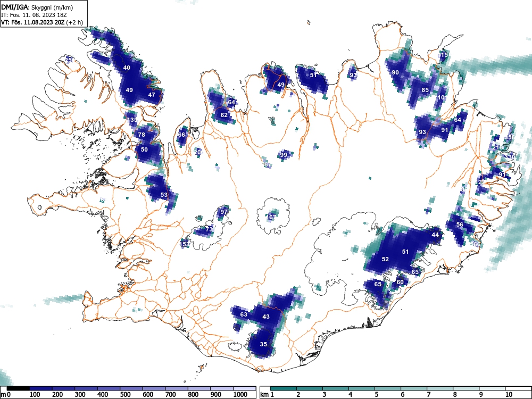Viewport: 532px width, 399px height.
Task: Click the '1000' label in the metre legend
Action: (240, 394)
